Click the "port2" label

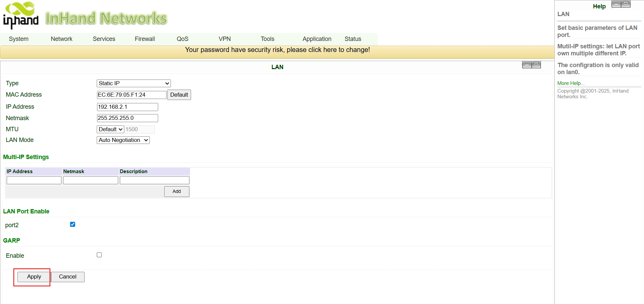pos(12,225)
